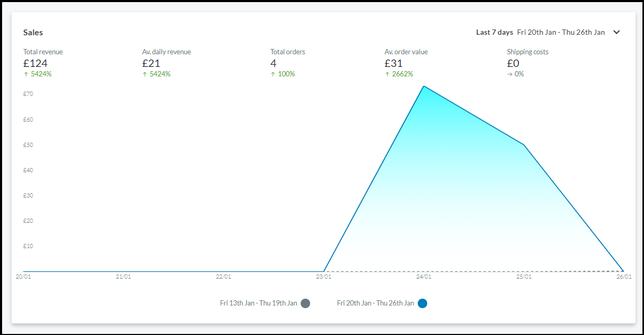Click the 23/01 label on the x-axis
This screenshot has height=335, width=644.
coord(323,277)
